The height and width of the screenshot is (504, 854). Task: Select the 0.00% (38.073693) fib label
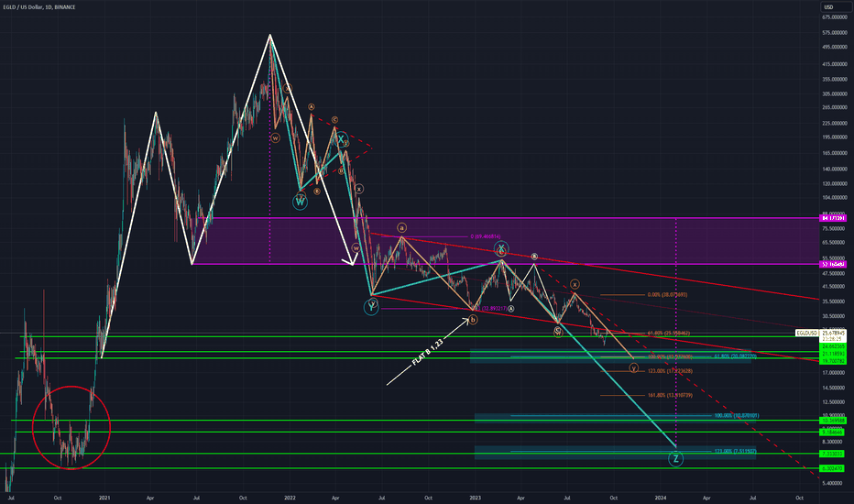(667, 295)
